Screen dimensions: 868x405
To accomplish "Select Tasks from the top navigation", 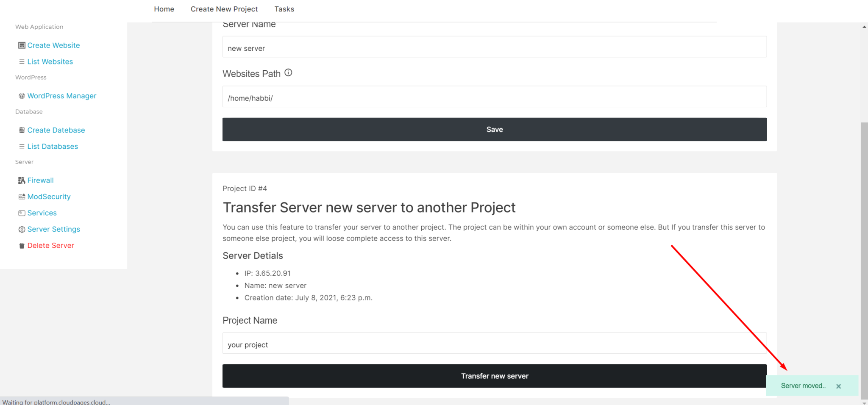I will 284,9.
